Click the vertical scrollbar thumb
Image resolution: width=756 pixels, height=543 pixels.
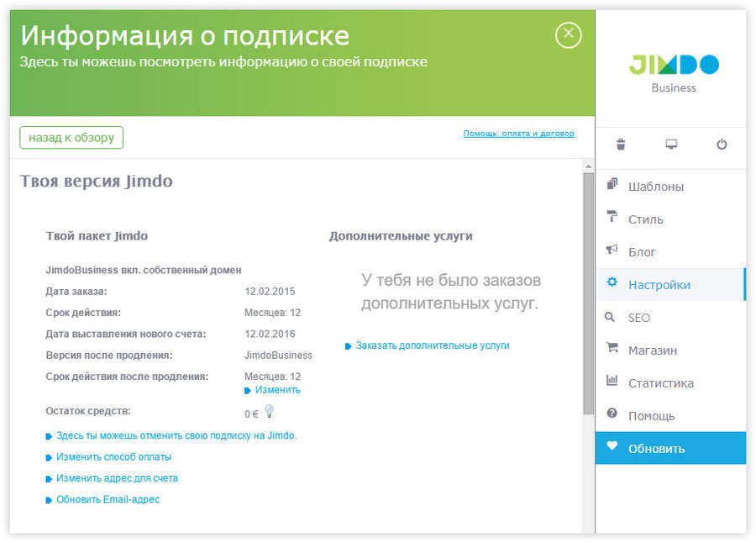588,293
